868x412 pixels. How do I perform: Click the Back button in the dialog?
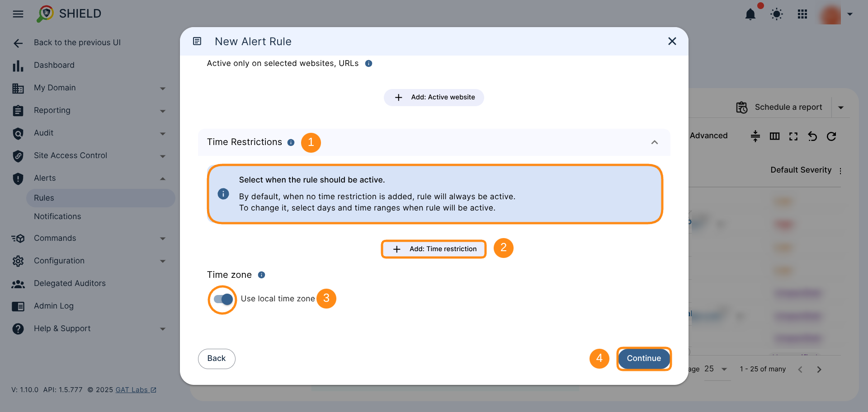coord(217,359)
